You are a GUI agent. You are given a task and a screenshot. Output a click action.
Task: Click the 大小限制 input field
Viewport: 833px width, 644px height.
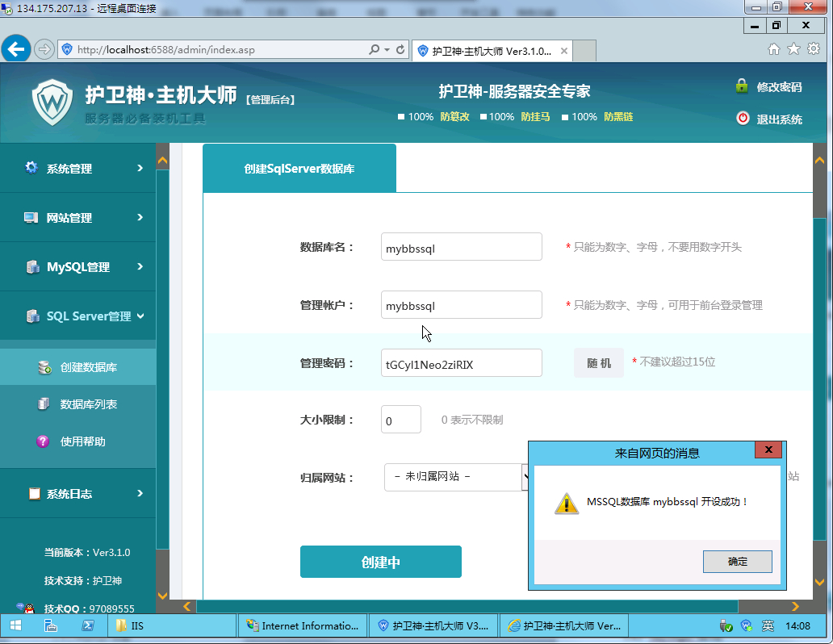pos(401,420)
